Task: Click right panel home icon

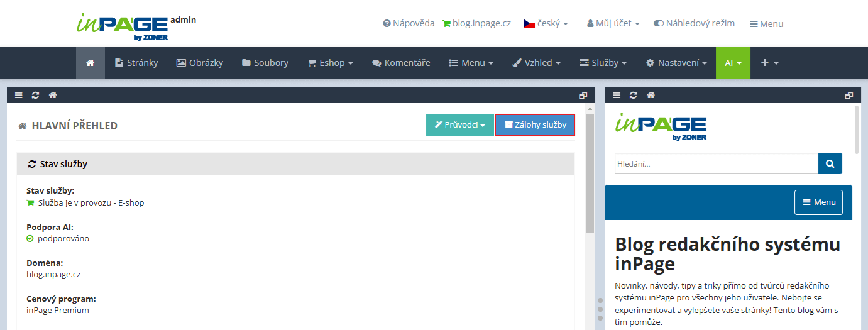Action: click(651, 95)
